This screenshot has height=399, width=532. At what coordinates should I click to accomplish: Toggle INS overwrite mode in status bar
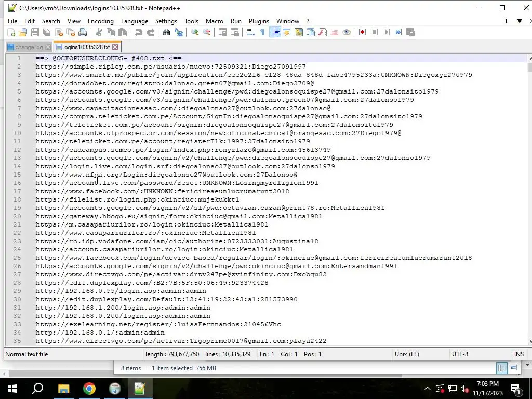click(x=519, y=354)
